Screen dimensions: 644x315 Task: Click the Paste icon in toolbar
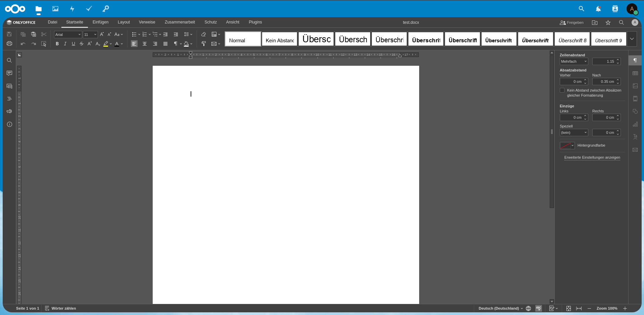point(34,34)
